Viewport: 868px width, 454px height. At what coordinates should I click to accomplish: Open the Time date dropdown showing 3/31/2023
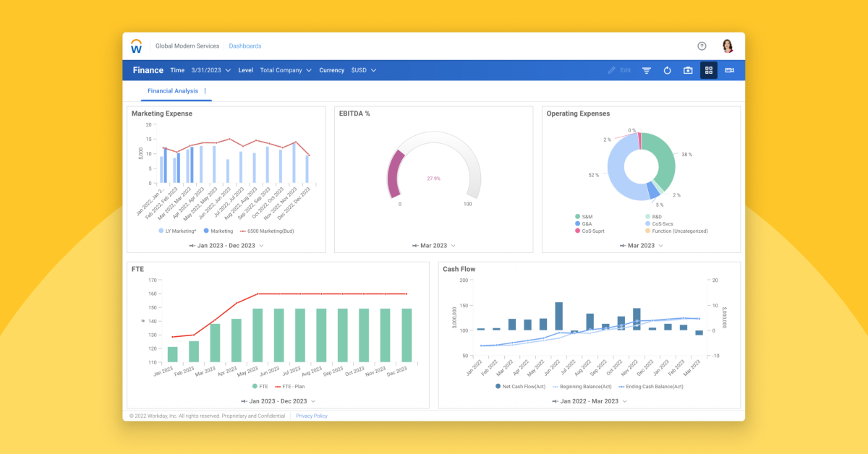tap(210, 70)
